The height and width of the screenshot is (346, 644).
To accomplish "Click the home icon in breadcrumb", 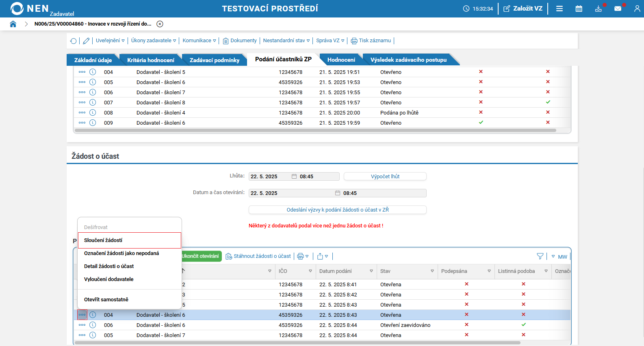I will (13, 24).
